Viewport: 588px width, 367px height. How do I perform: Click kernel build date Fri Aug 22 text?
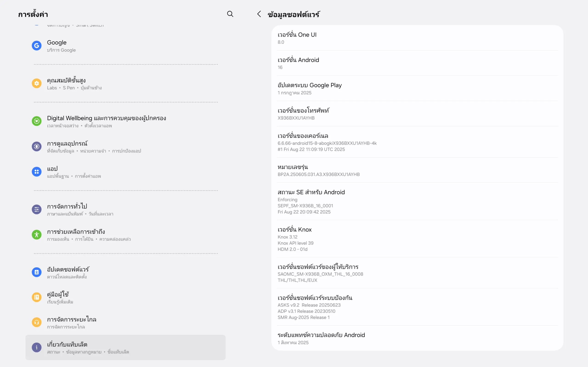pyautogui.click(x=311, y=149)
